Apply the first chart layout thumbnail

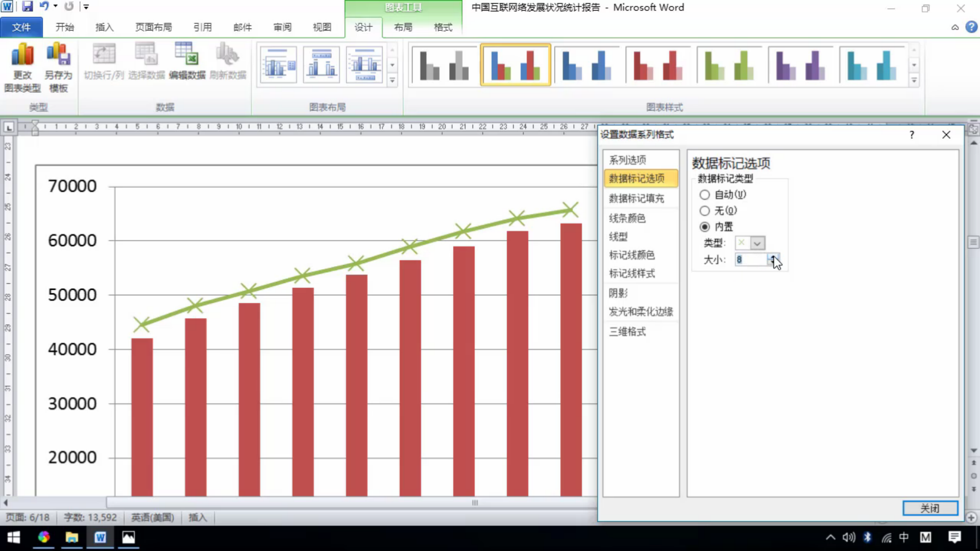278,65
